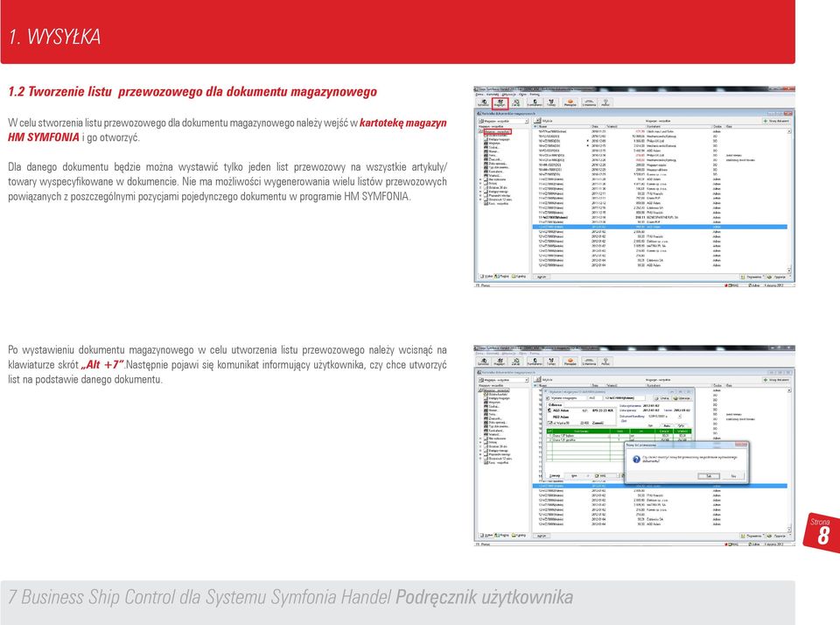Click the Kontrahenci icon in lower screenshot toolbar
The height and width of the screenshot is (625, 840).
click(x=535, y=362)
